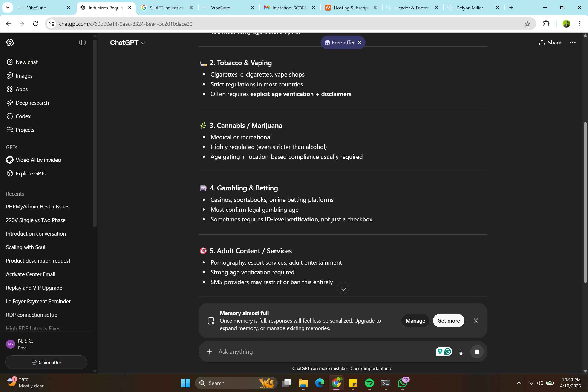
Task: Switch to the Hosting Subscription tab
Action: 351,8
